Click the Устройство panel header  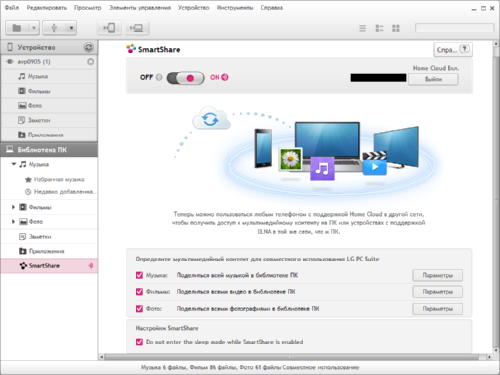[49, 47]
